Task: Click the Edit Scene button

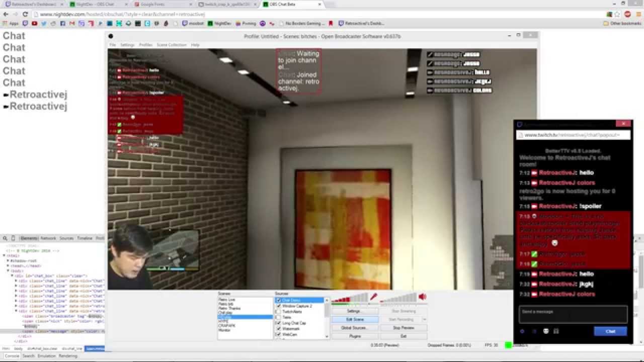Action: (355, 319)
